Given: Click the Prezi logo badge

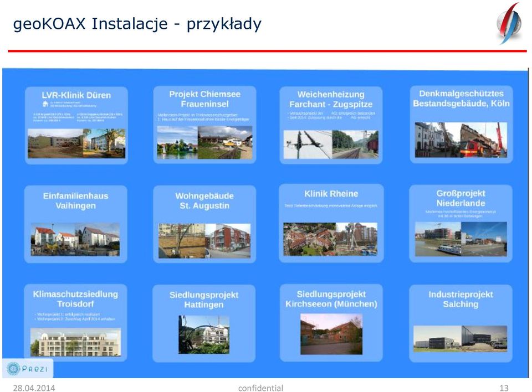Looking at the screenshot, I should click(28, 368).
